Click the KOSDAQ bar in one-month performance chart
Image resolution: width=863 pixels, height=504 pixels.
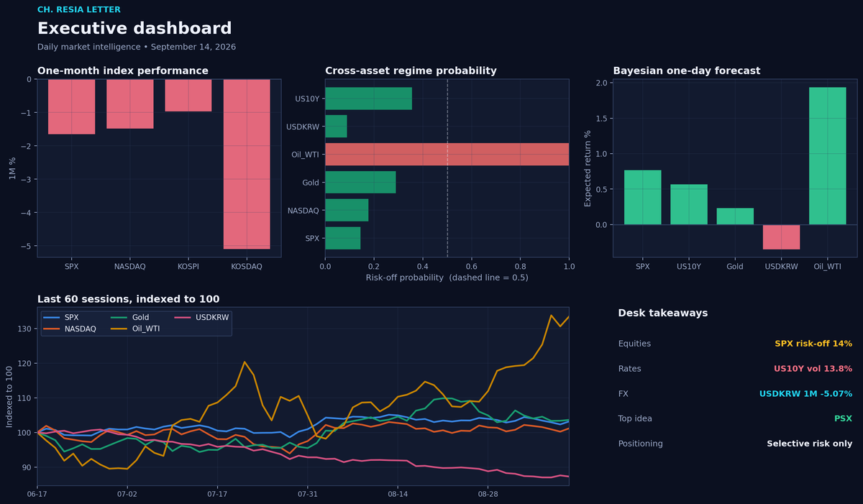(x=247, y=164)
